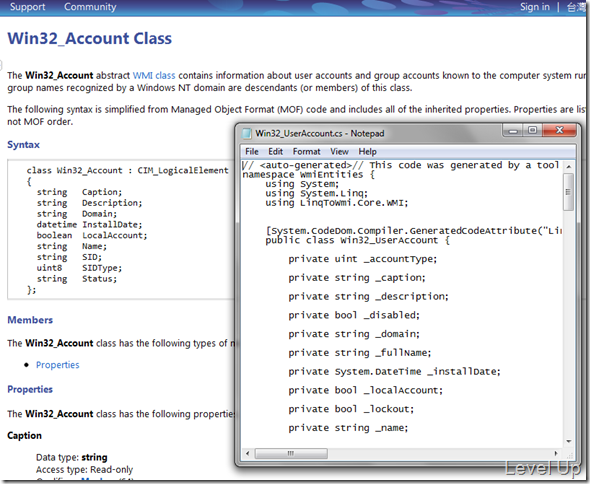This screenshot has height=484, width=590.
Task: Click 'private string _domain;' line in Notepad
Action: 354,334
